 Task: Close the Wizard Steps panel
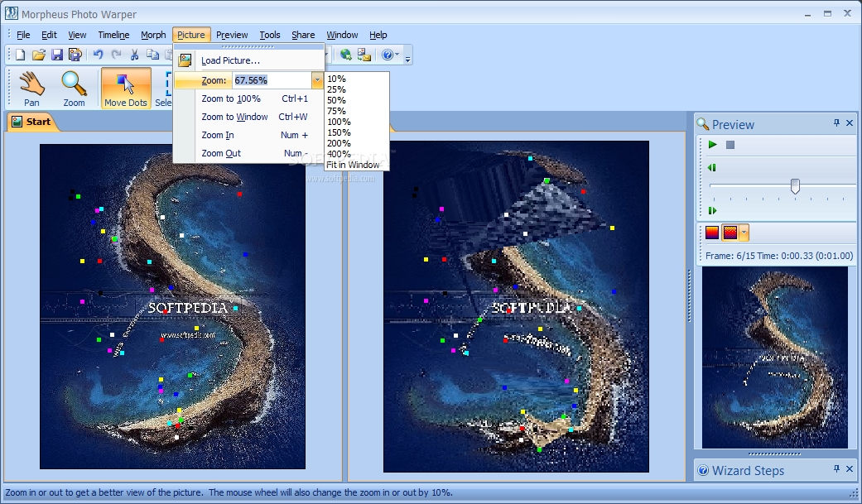[x=850, y=468]
